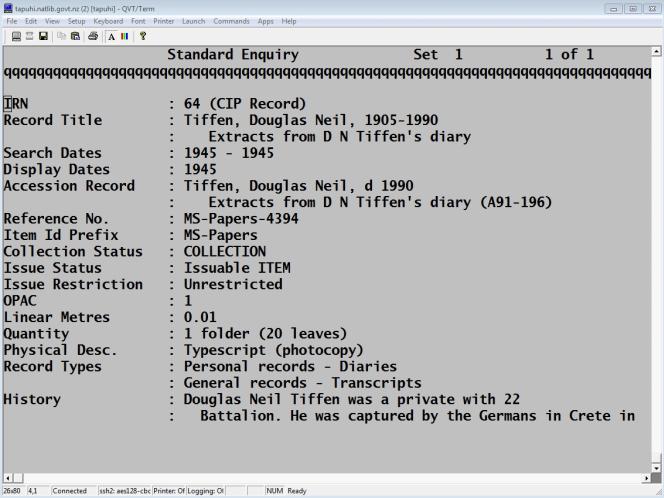664x498 pixels.
Task: Click the disconnect session toolbar icon
Action: coord(29,36)
